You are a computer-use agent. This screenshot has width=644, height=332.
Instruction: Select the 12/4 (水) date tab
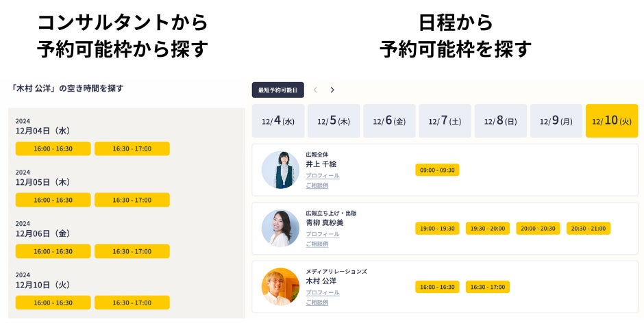coord(277,121)
